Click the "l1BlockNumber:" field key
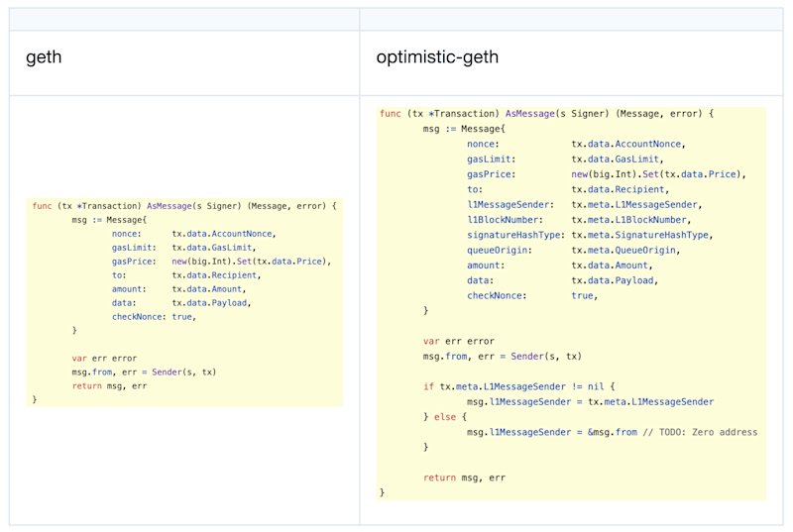This screenshot has width=793, height=532. coord(505,220)
